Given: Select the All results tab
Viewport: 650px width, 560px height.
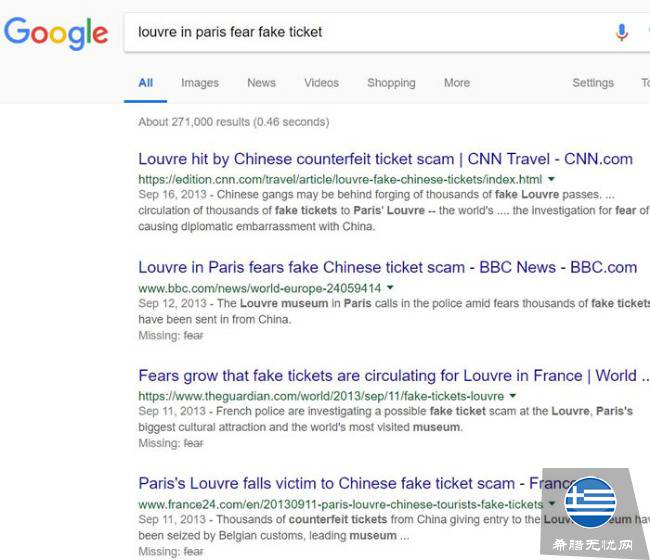Looking at the screenshot, I should pyautogui.click(x=146, y=83).
